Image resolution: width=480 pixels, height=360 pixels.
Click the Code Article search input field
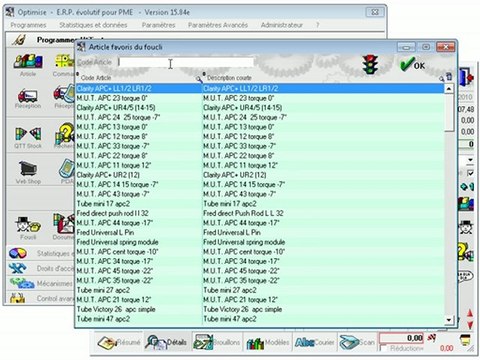point(186,62)
